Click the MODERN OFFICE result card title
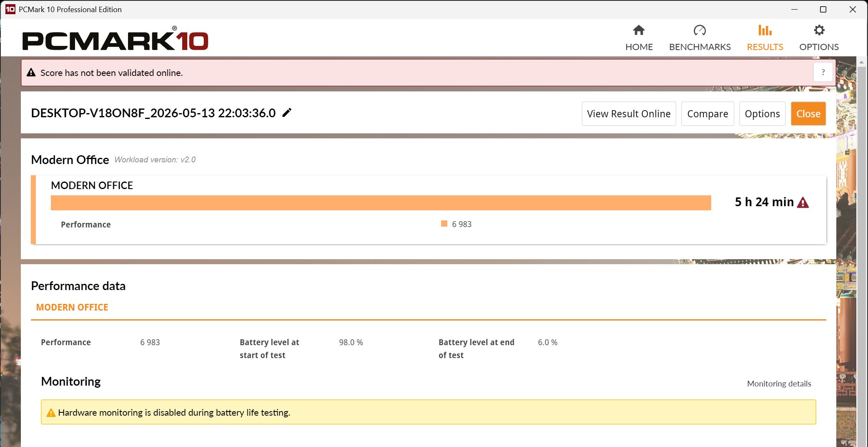Screen dimensions: 868x447 tap(92, 185)
